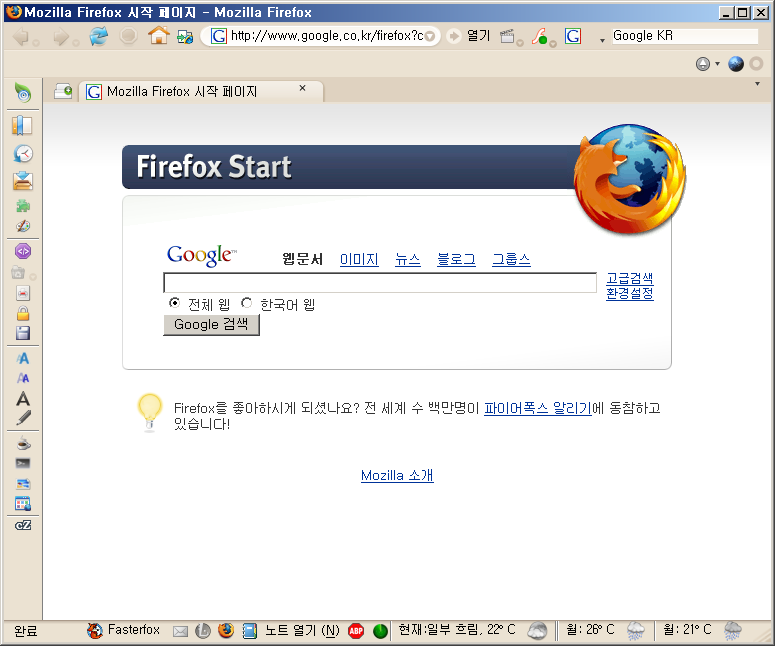The width and height of the screenshot is (775, 646).
Task: Open the 그룹스 search link
Action: 511,259
